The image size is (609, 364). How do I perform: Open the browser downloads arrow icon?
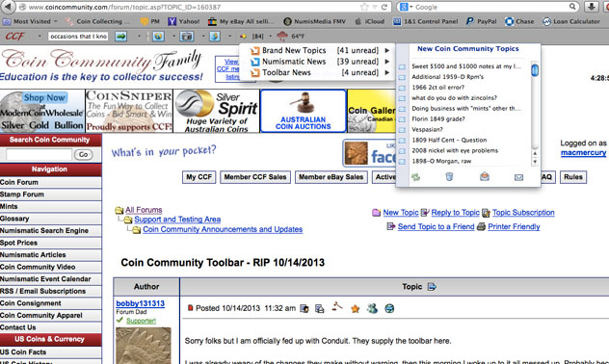[591, 7]
